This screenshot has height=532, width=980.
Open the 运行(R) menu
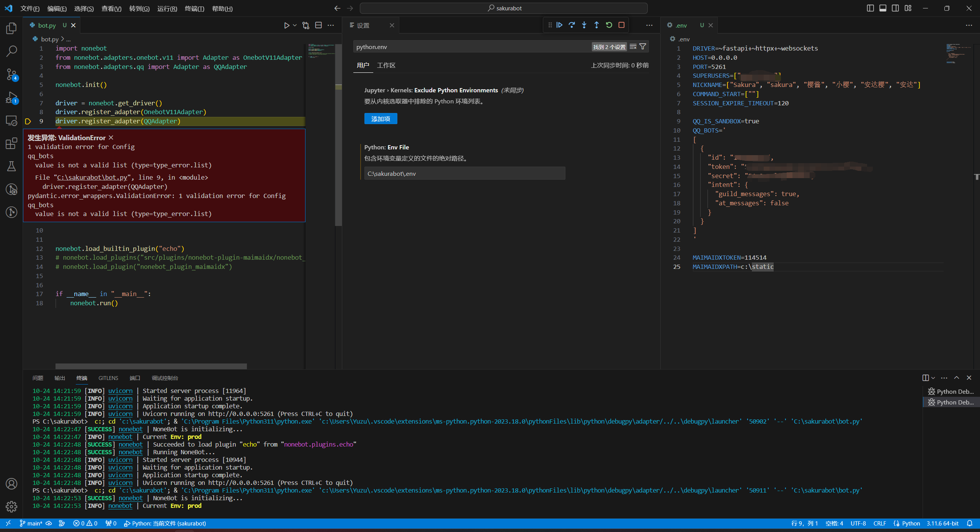click(167, 8)
